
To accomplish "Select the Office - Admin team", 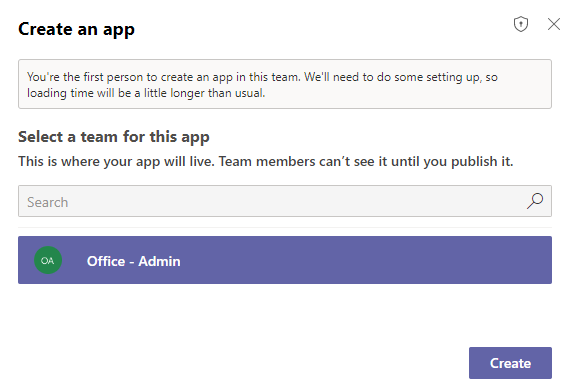I will tap(285, 260).
